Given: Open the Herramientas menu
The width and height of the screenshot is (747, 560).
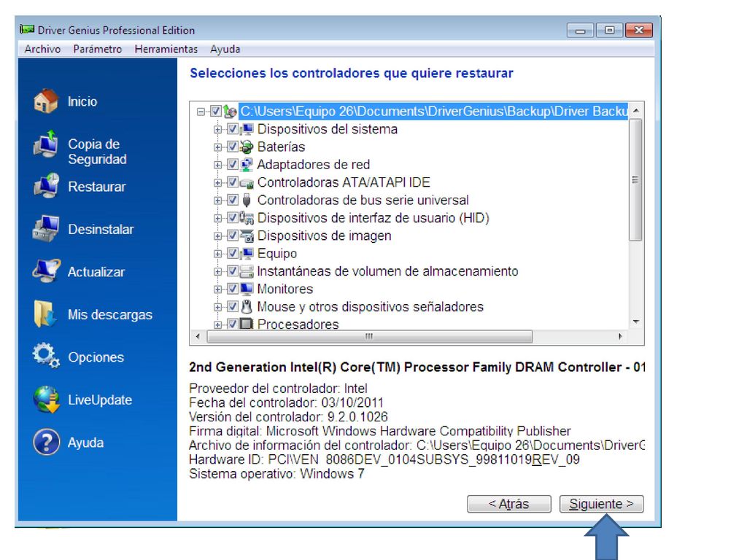Looking at the screenshot, I should pyautogui.click(x=166, y=49).
